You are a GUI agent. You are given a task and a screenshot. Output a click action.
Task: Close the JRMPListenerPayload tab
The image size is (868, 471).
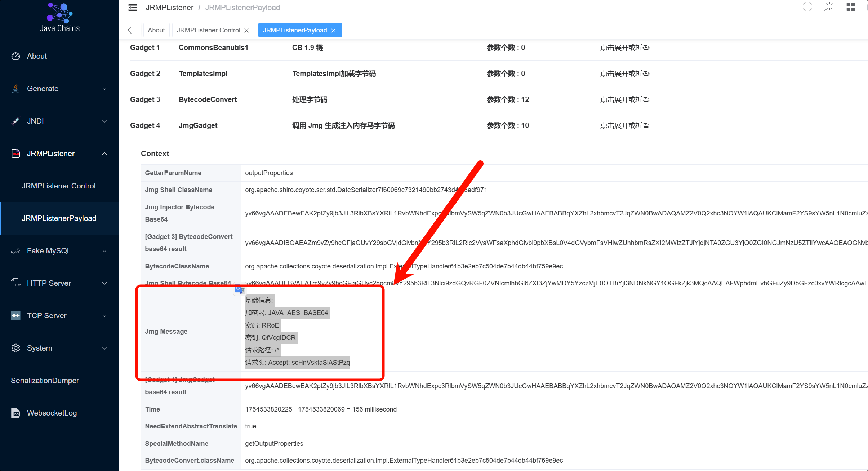click(x=333, y=31)
